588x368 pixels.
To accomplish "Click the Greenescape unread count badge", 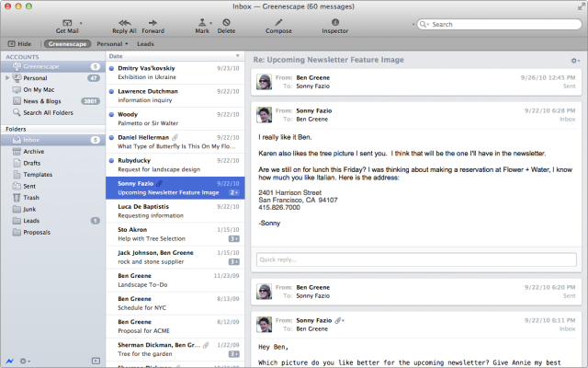I will pyautogui.click(x=96, y=66).
